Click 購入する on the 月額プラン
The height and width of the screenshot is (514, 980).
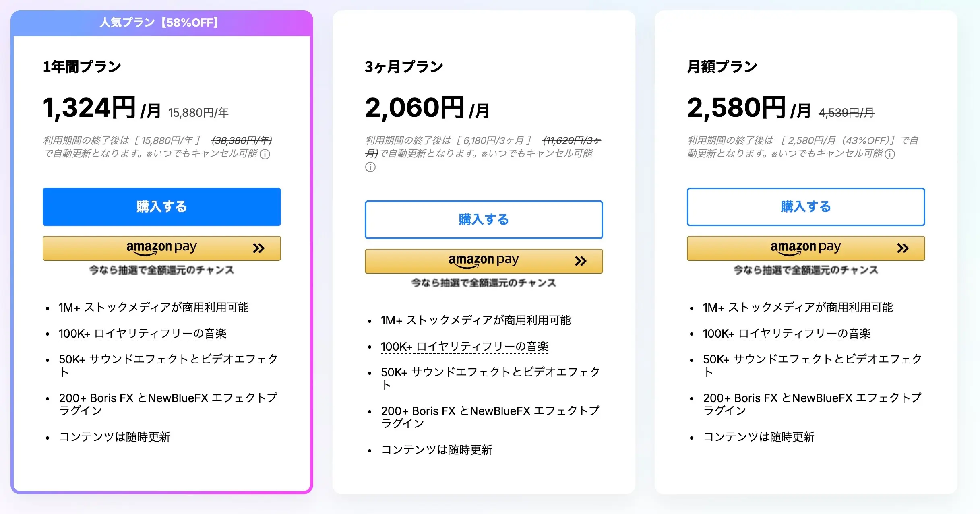click(806, 206)
